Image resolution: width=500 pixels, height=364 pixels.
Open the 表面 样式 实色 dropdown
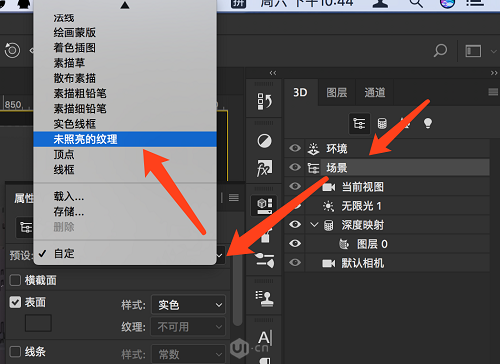(x=188, y=305)
